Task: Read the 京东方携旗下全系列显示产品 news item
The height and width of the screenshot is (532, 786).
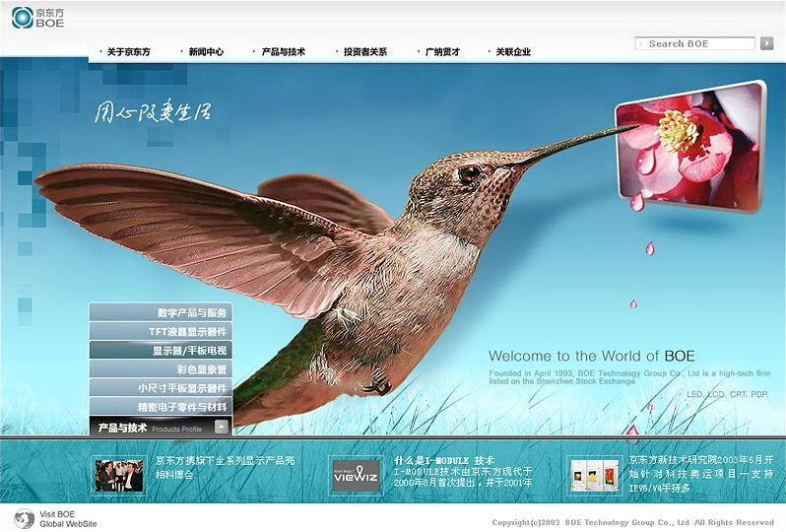Action: (225, 467)
